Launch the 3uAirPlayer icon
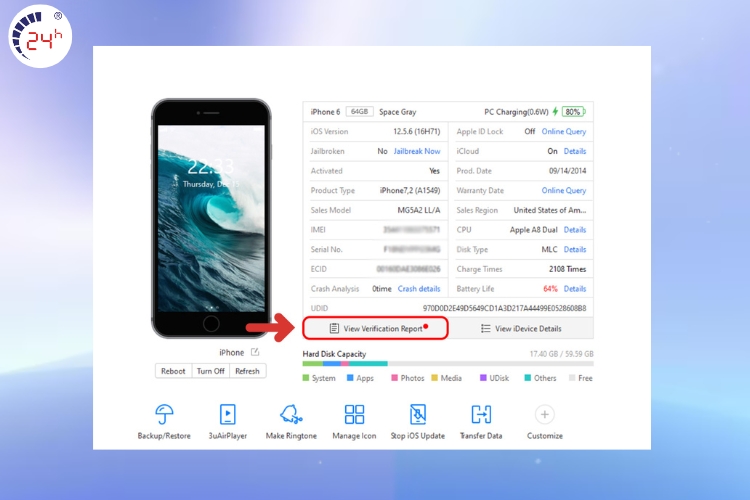 [227, 415]
